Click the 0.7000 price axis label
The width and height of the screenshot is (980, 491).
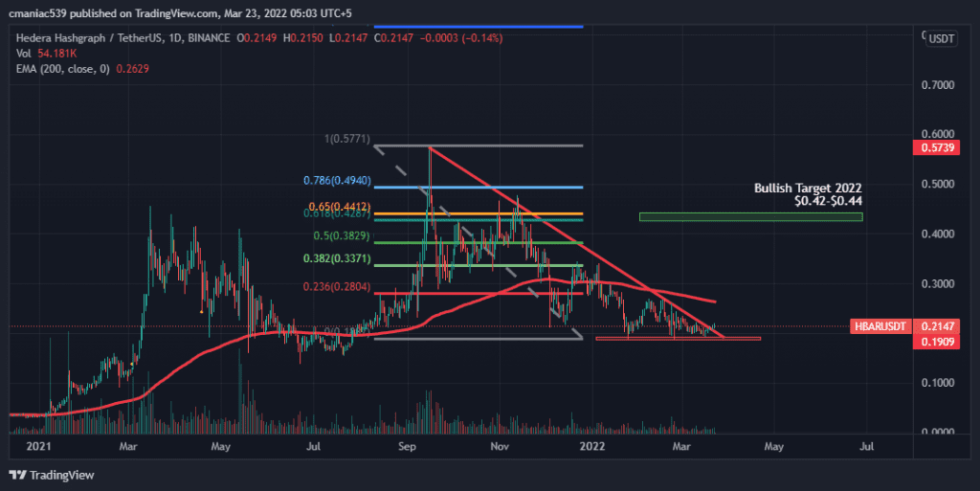tap(938, 84)
